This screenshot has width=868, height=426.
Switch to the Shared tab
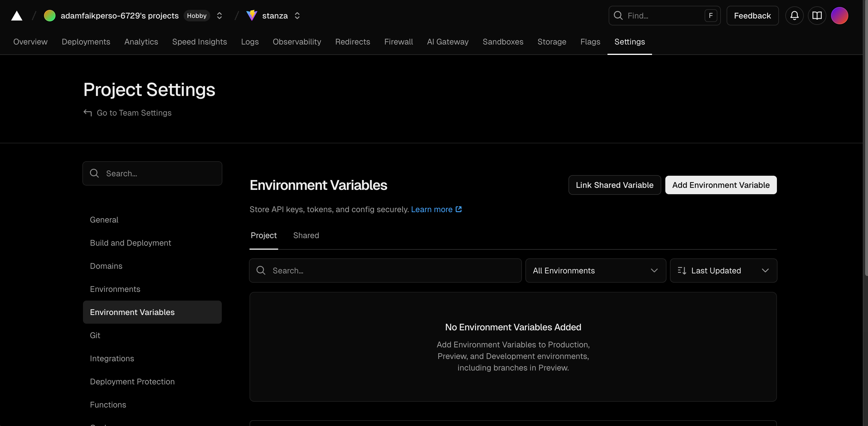[x=306, y=235]
